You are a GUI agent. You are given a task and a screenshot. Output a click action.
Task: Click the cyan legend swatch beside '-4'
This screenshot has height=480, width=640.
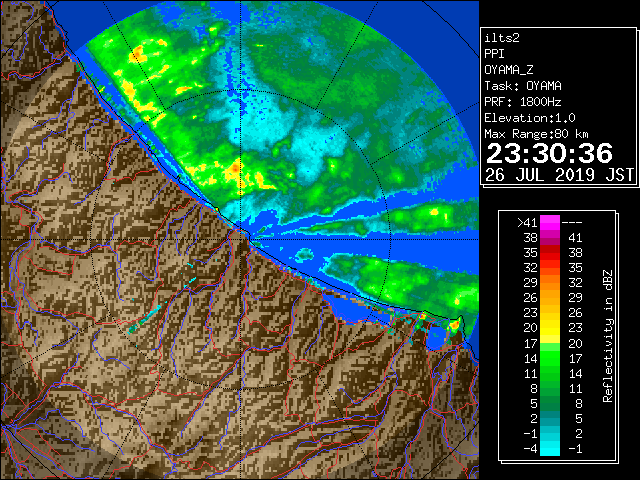tap(550, 448)
